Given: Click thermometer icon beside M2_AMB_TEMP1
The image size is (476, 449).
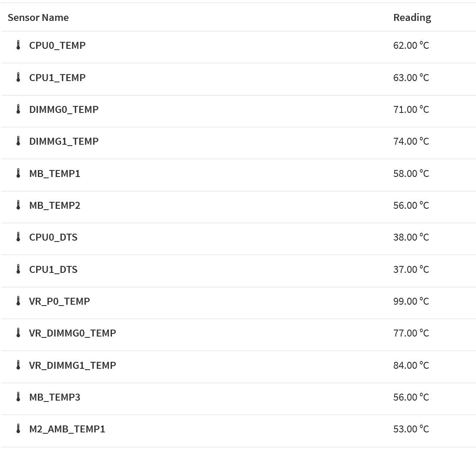Looking at the screenshot, I should coord(18,429).
